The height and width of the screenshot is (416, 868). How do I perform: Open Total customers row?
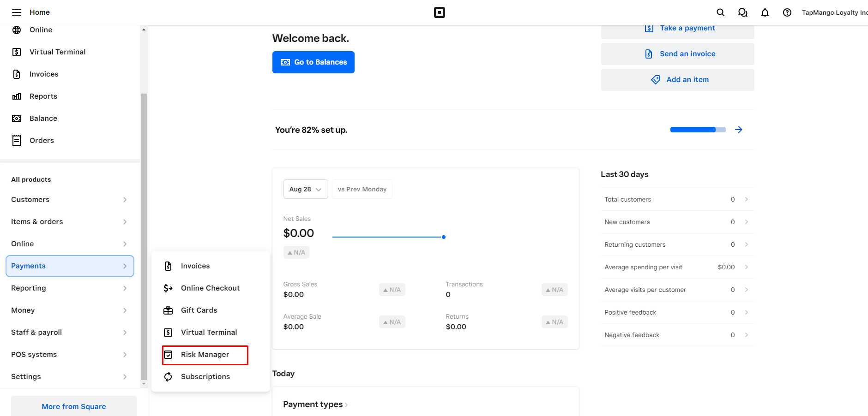click(677, 199)
